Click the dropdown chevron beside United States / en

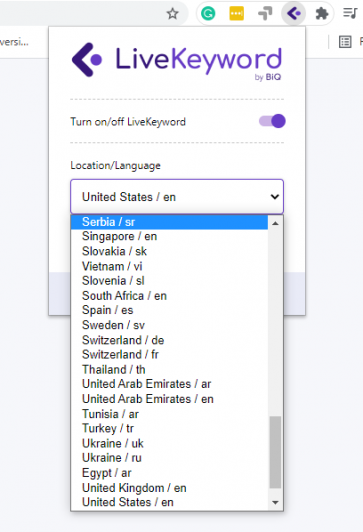point(274,197)
